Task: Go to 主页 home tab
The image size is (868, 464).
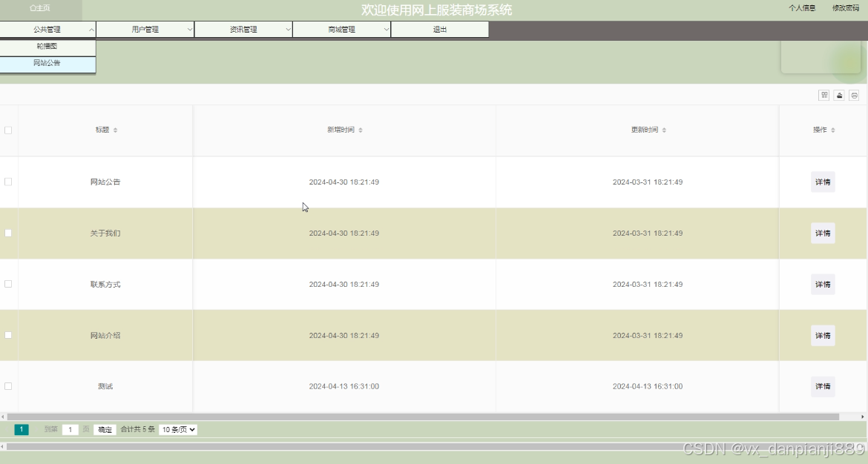Action: coord(40,8)
